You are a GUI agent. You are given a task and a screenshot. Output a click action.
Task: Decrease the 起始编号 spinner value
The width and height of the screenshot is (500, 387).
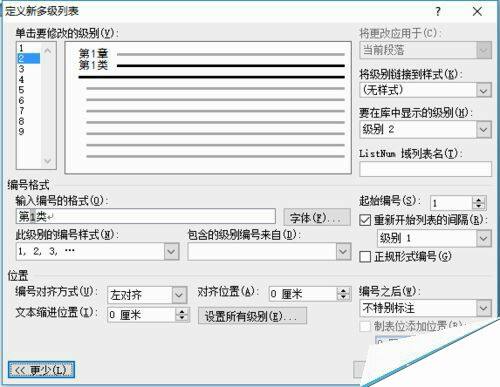[x=479, y=206]
